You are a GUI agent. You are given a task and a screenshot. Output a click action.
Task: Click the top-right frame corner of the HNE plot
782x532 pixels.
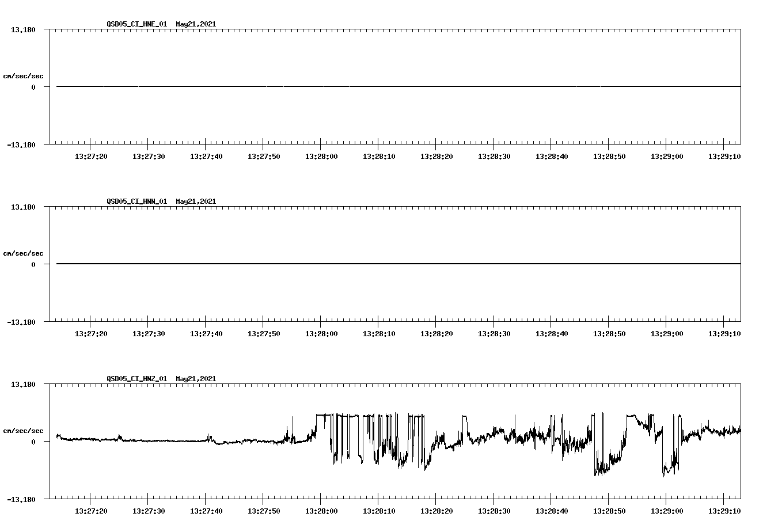point(741,28)
